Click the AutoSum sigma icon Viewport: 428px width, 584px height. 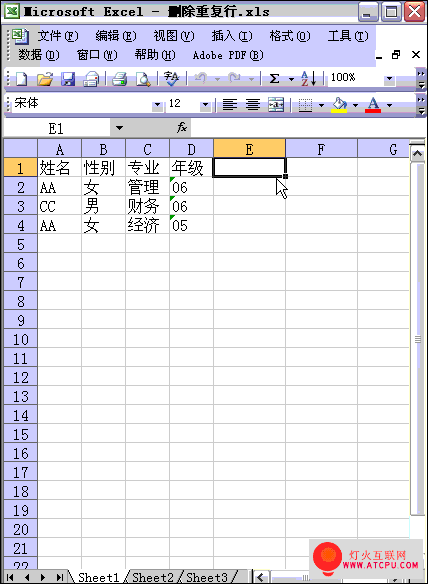(x=275, y=79)
